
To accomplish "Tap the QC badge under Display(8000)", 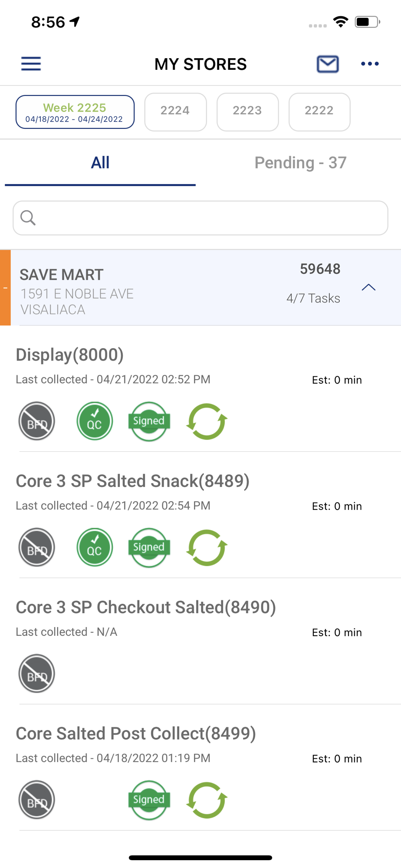I will (x=95, y=421).
